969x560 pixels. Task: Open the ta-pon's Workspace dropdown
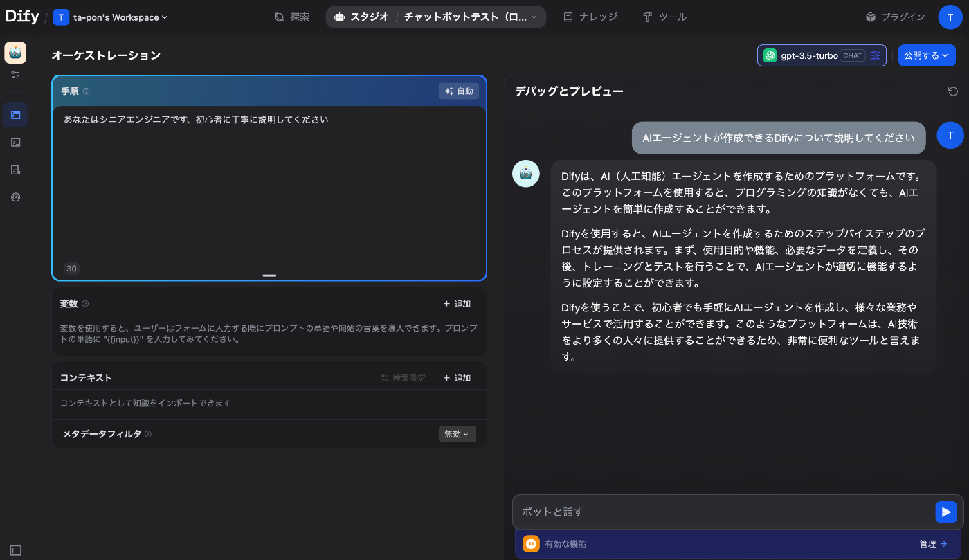coord(111,17)
